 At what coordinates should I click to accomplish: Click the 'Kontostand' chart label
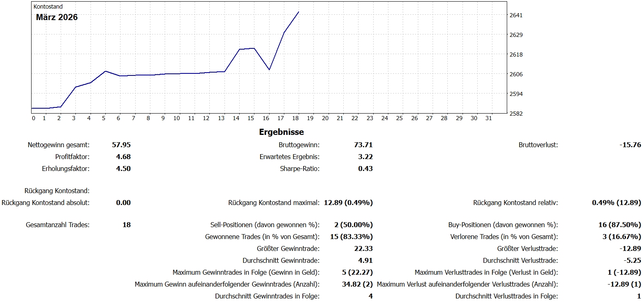pos(48,7)
